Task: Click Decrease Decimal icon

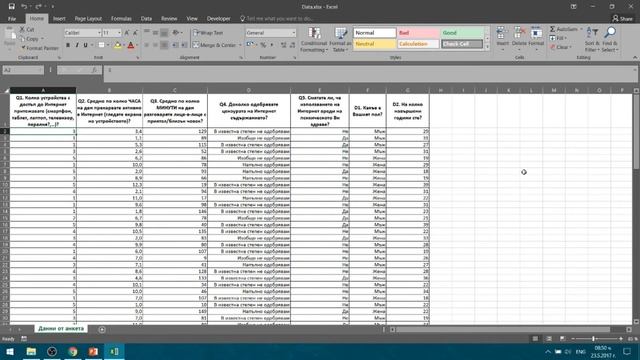Action: [x=292, y=45]
